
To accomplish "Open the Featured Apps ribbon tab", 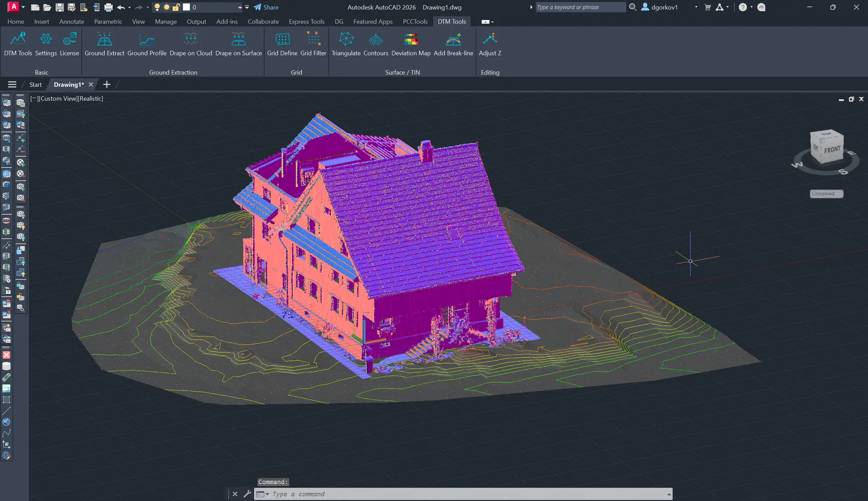I will tap(373, 22).
